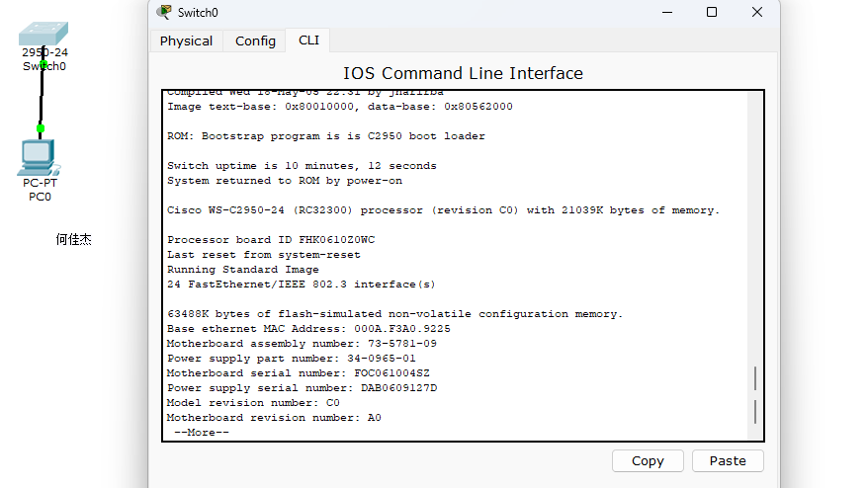Click the 'Switch uptime is 10 minutes' line
The width and height of the screenshot is (868, 488).
tap(302, 165)
